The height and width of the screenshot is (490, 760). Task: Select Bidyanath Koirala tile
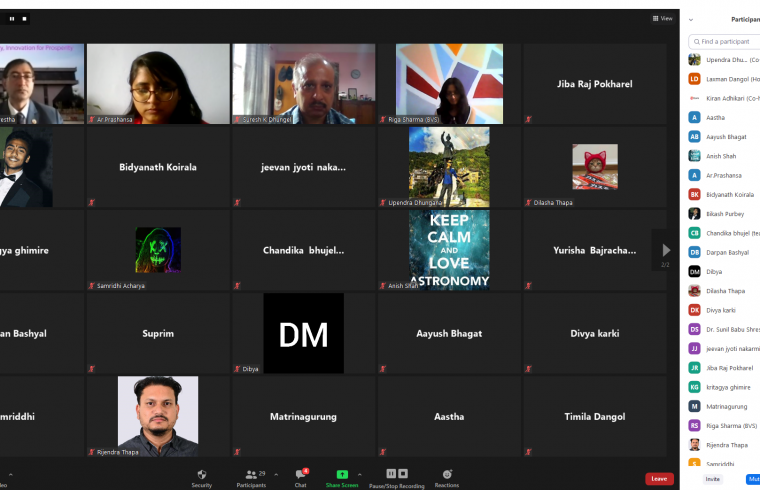(158, 167)
